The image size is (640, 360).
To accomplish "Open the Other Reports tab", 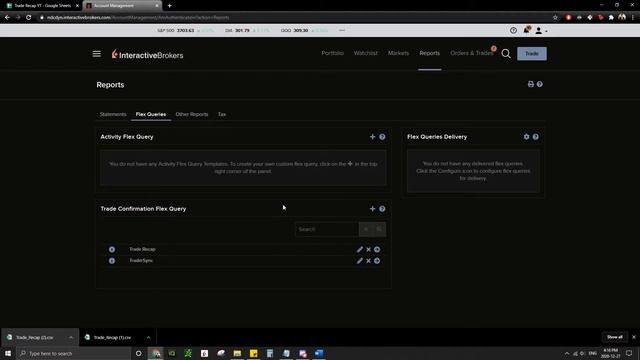I will (192, 114).
